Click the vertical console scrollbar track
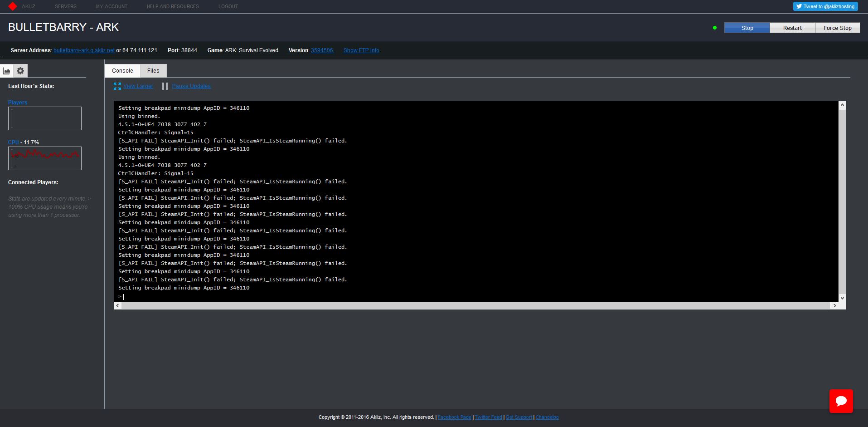This screenshot has height=427, width=868. 842,201
